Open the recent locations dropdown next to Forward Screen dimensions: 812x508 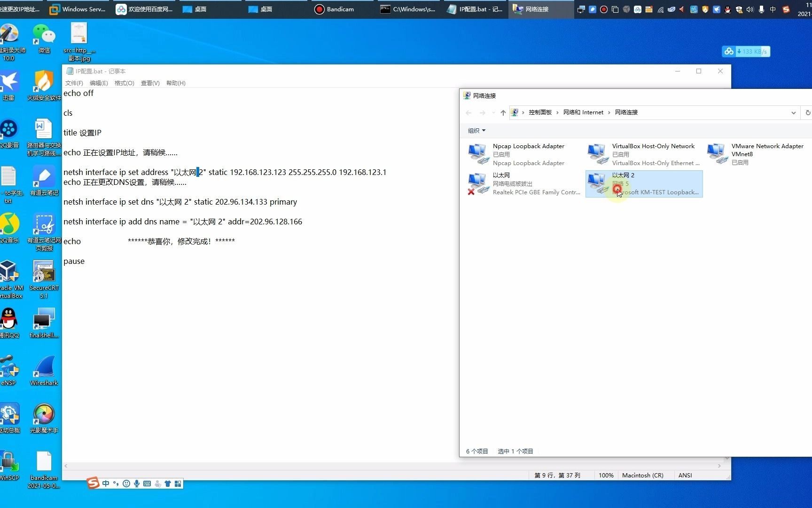pos(493,113)
